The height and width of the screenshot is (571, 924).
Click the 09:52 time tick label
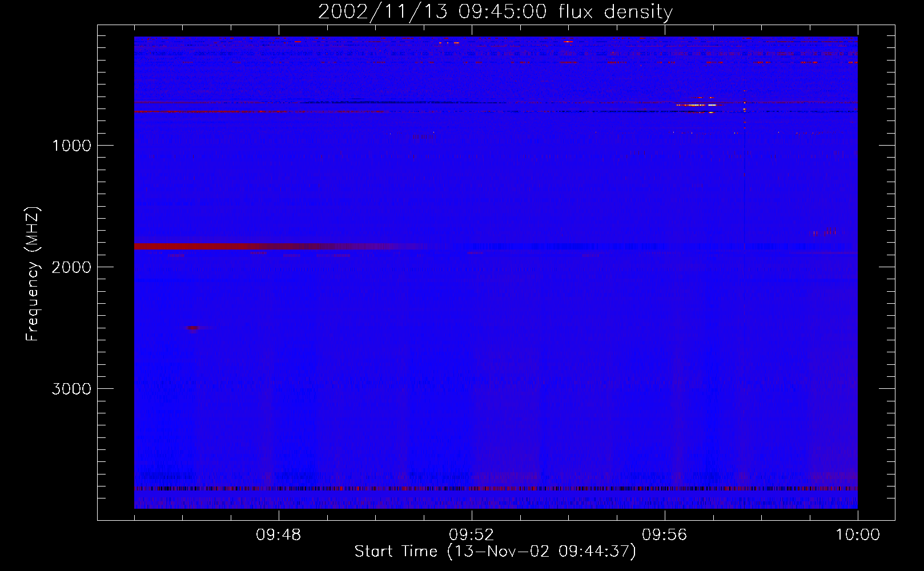(x=472, y=535)
